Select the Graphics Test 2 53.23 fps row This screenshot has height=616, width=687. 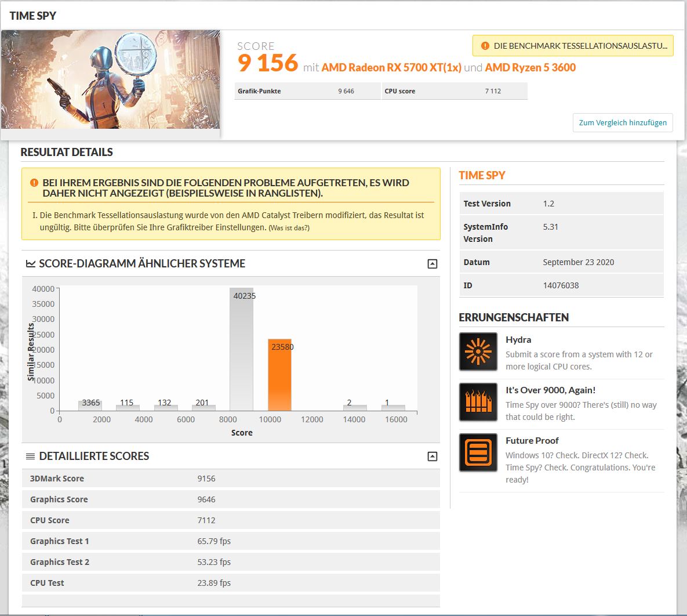click(231, 562)
